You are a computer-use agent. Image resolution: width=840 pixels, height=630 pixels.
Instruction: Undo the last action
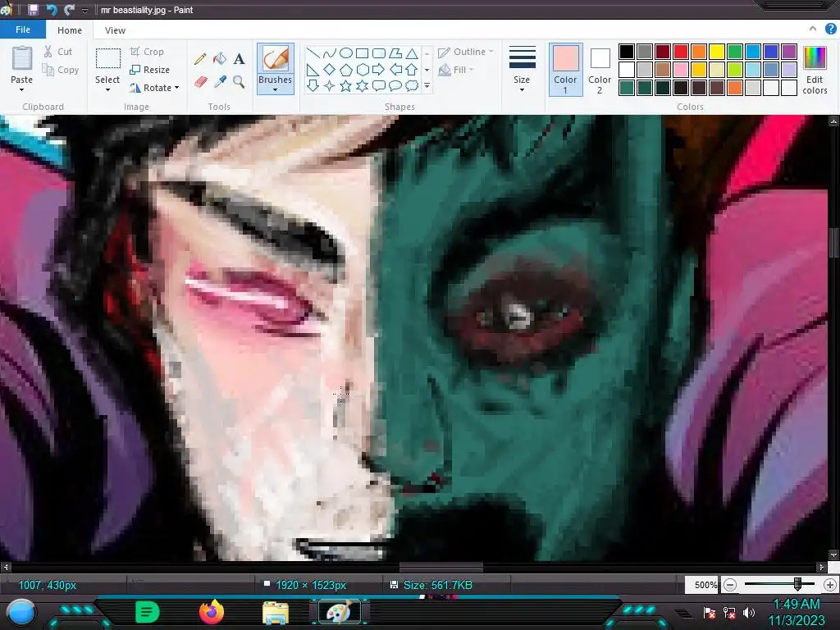(52, 10)
